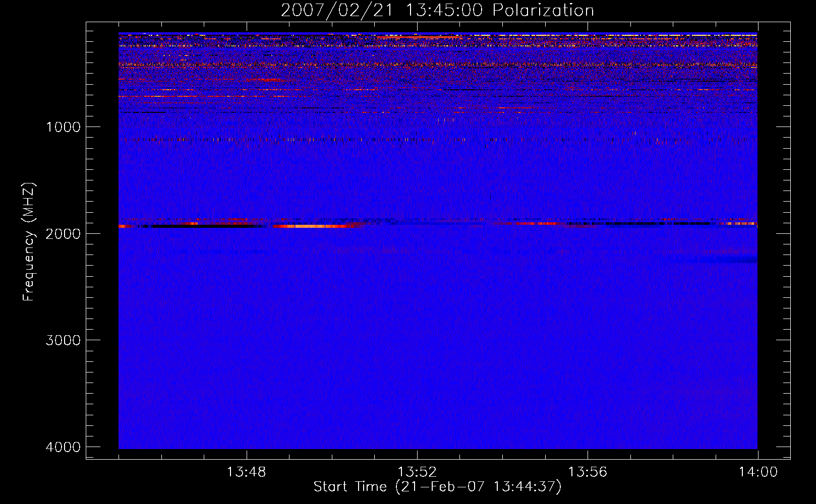Viewport: 816px width, 504px height.
Task: Select the 4000 frequency tick label
Action: coord(63,447)
